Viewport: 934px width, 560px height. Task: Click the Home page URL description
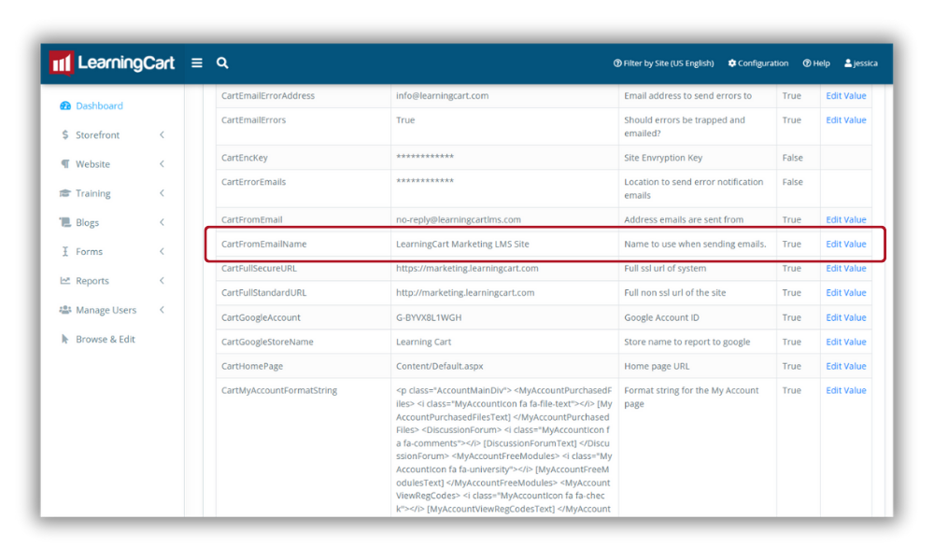pos(657,366)
